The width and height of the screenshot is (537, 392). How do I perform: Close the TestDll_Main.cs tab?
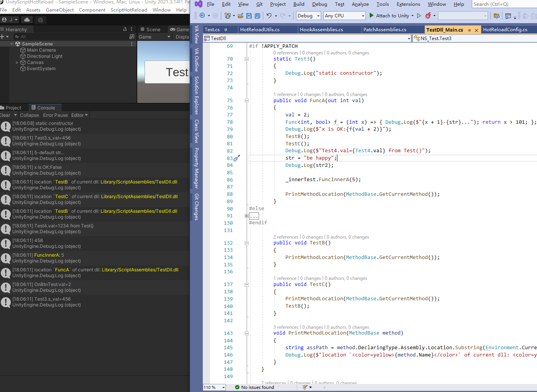[x=476, y=30]
